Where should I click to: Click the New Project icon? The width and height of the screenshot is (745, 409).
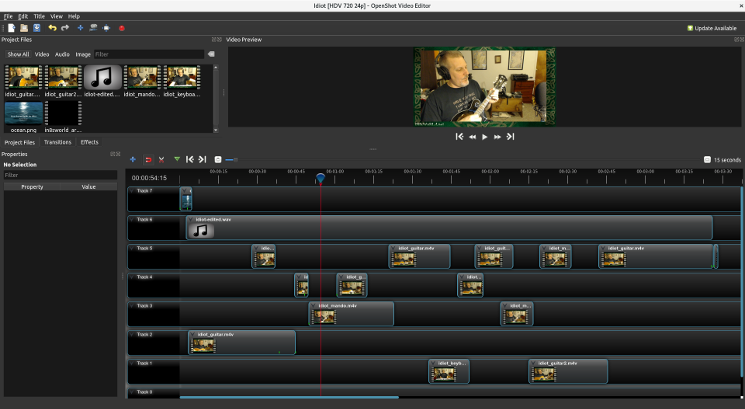click(9, 28)
